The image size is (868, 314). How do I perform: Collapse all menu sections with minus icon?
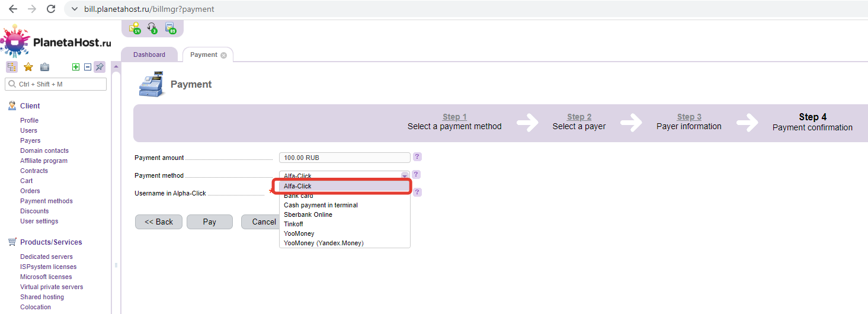[87, 67]
